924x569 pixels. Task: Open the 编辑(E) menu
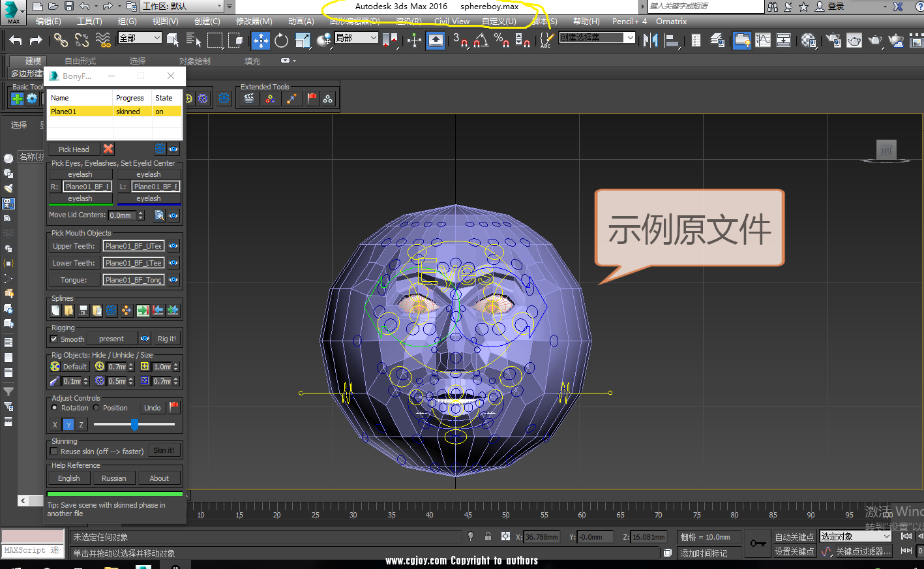[x=48, y=21]
